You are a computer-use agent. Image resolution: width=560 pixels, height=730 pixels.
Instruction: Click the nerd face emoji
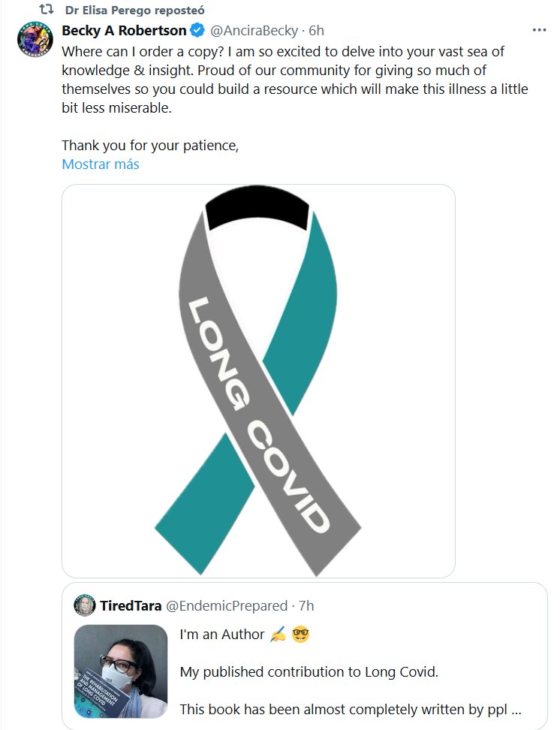[301, 635]
